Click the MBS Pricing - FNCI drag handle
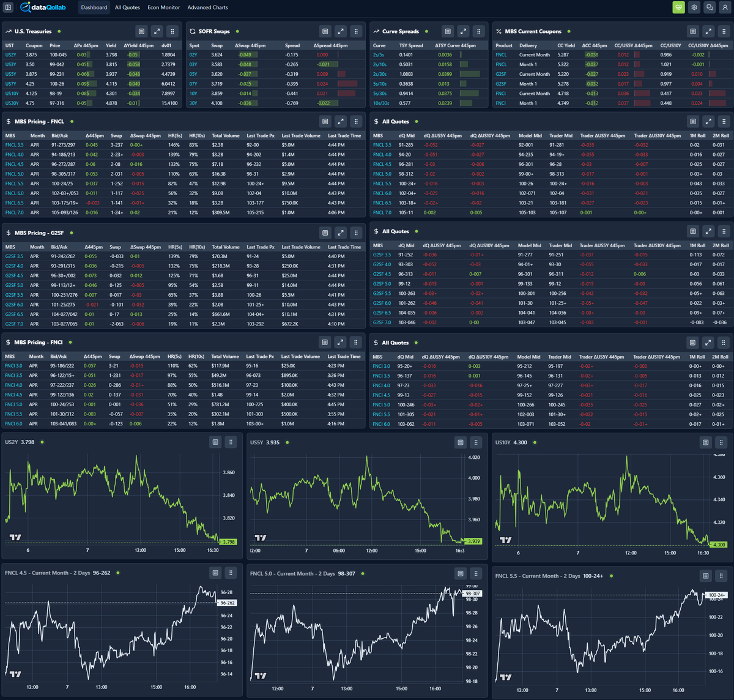This screenshot has height=700, width=734. [x=356, y=342]
